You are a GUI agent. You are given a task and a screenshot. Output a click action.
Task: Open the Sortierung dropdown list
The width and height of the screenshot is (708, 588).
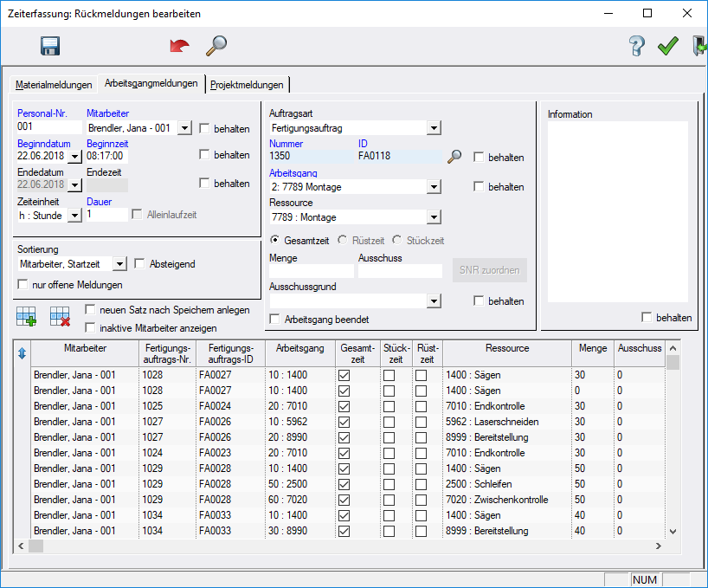click(x=119, y=264)
